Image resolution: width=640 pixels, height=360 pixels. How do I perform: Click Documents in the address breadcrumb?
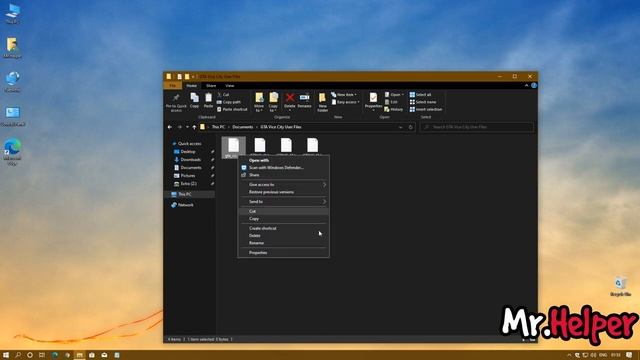pyautogui.click(x=242, y=127)
